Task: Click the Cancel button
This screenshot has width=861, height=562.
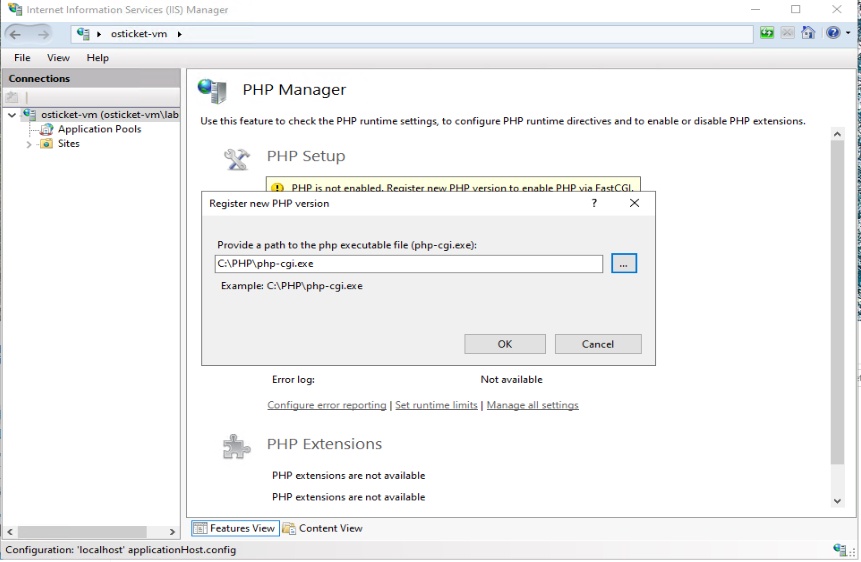Action: click(598, 344)
